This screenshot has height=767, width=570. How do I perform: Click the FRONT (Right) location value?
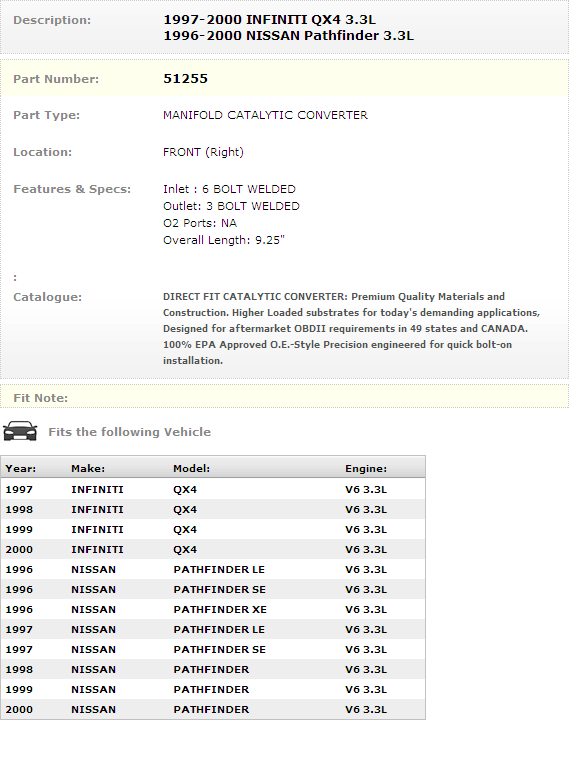coord(203,153)
